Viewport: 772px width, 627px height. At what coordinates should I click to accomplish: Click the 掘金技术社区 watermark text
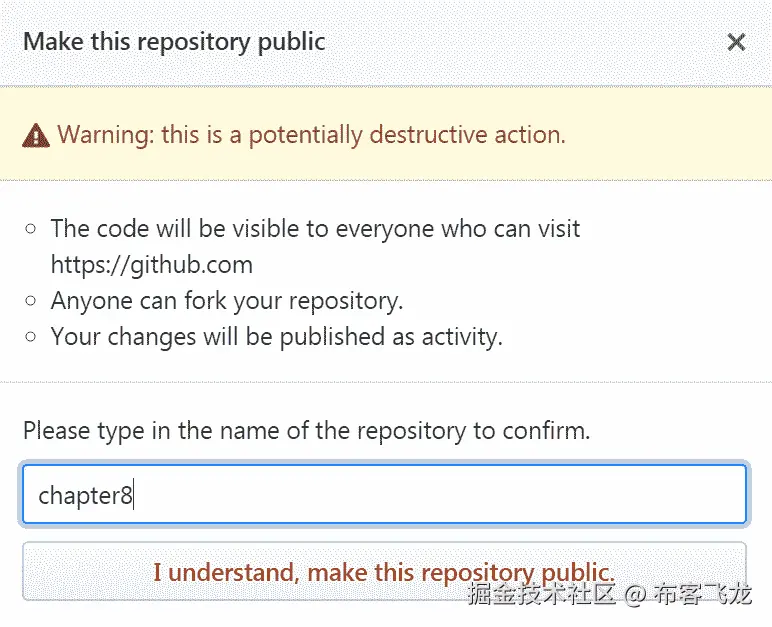[541, 595]
